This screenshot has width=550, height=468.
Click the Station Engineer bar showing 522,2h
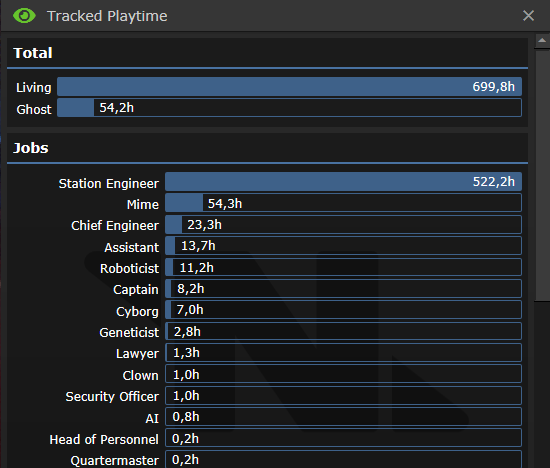pyautogui.click(x=343, y=182)
